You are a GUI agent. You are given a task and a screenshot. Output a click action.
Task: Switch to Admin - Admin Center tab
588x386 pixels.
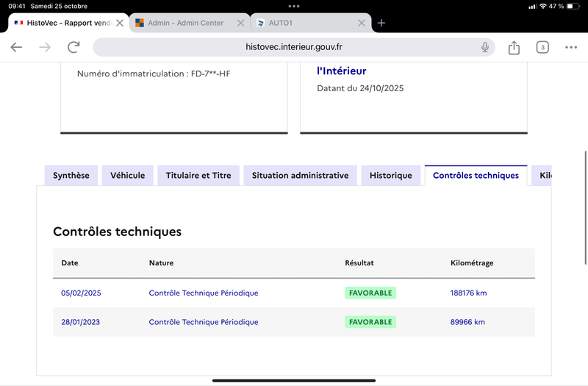pyautogui.click(x=185, y=23)
